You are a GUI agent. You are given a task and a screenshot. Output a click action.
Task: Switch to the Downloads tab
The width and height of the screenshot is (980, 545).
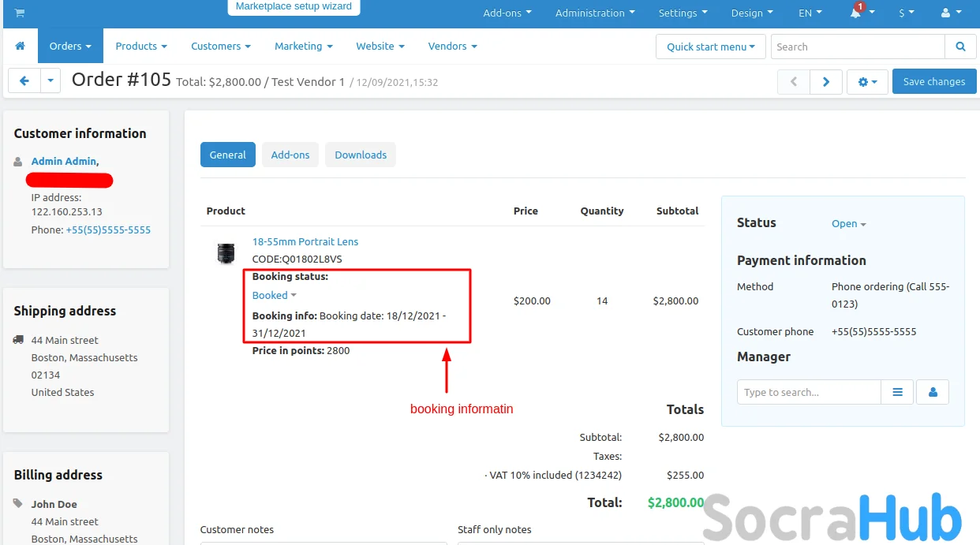point(361,155)
